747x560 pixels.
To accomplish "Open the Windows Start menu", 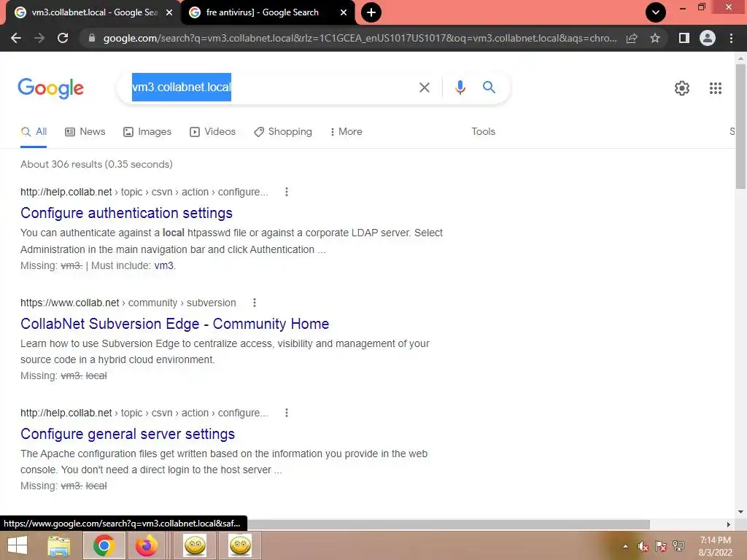I will [18, 545].
